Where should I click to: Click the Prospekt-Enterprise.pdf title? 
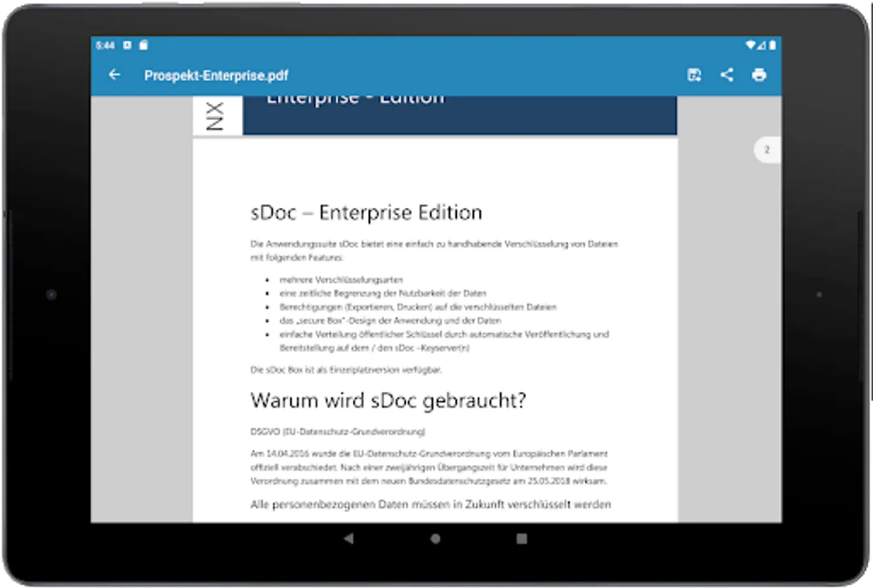(x=216, y=75)
